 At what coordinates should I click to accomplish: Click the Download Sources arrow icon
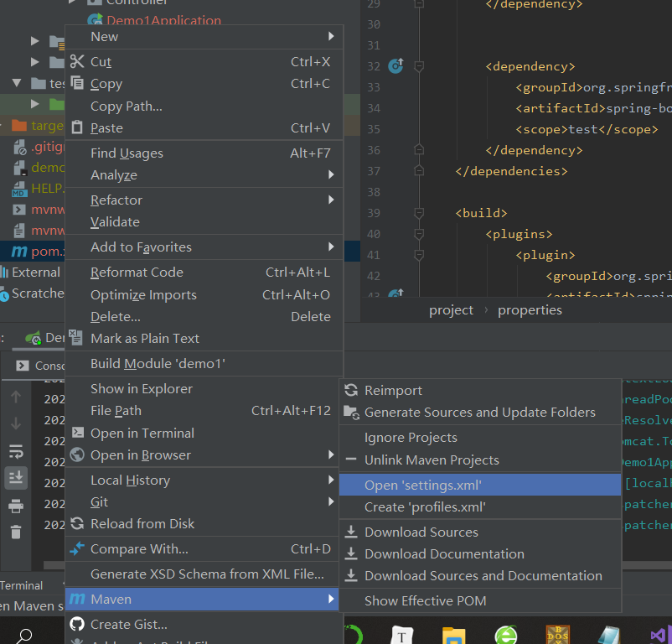tap(351, 532)
